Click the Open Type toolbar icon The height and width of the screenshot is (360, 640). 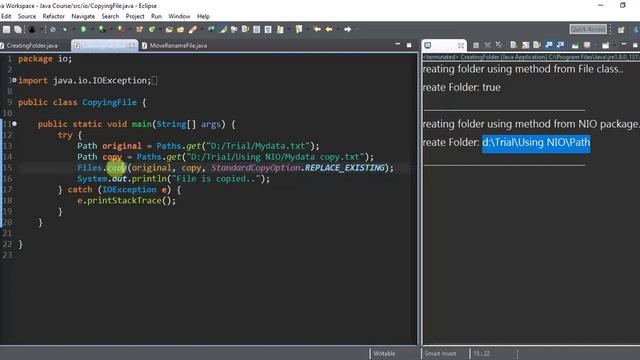169,29
